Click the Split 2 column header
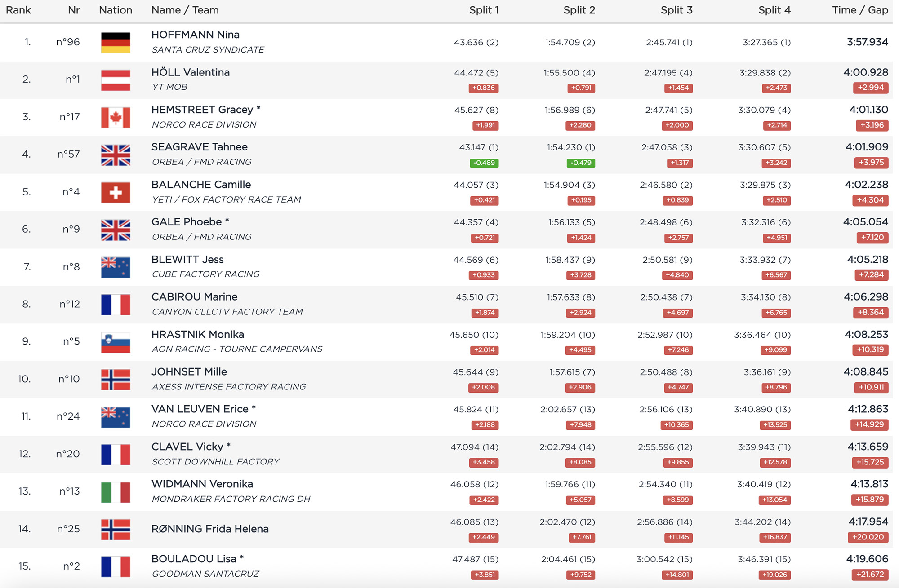The image size is (899, 588). pos(579,10)
